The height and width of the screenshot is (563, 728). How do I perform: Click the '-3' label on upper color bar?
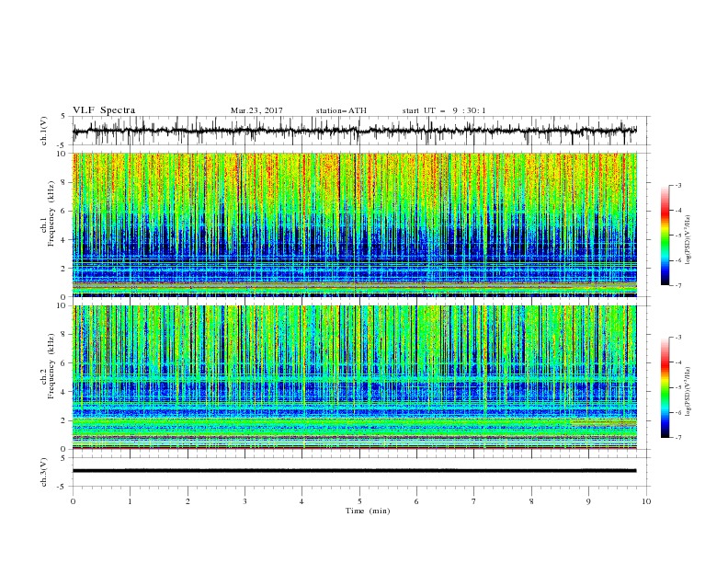[x=677, y=185]
